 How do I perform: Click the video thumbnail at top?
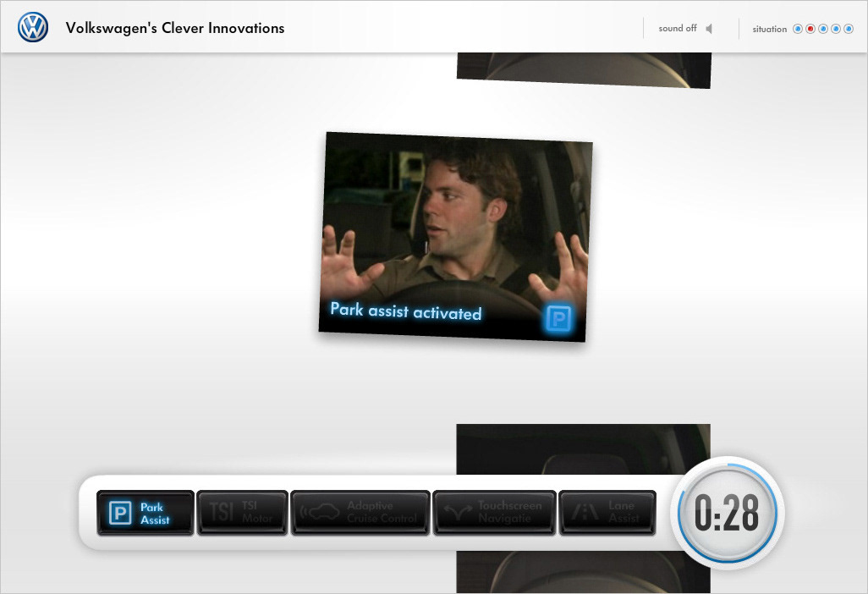pos(584,70)
